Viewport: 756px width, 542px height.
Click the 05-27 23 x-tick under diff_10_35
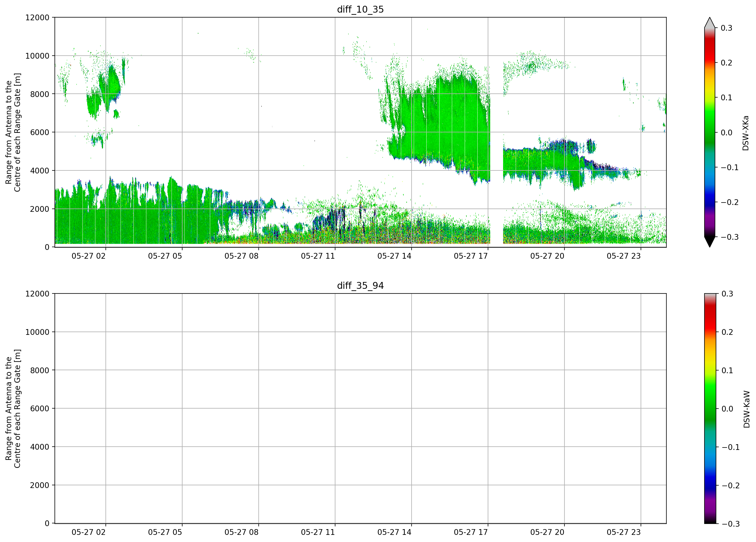[624, 256]
